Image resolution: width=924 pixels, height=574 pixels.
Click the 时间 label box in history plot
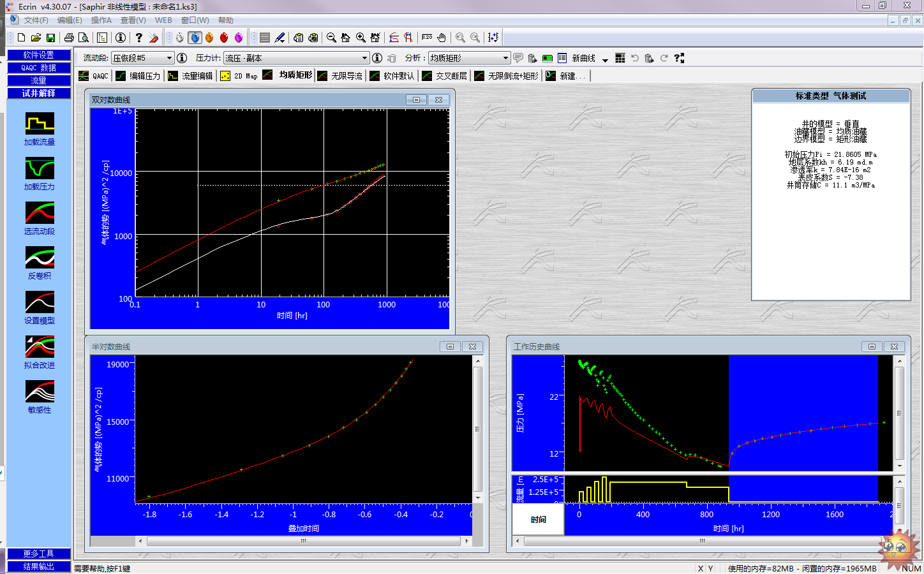[x=539, y=520]
